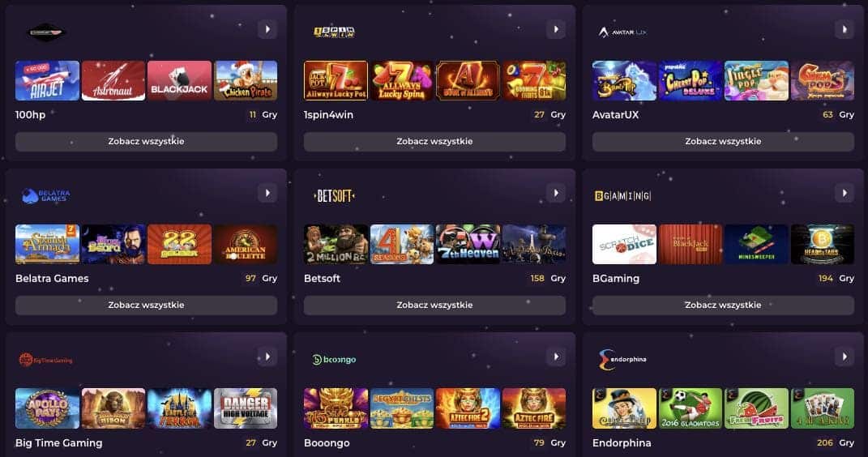Viewport: 868px width, 457px height.
Task: Expand Endorphina games with arrow button
Action: [844, 357]
